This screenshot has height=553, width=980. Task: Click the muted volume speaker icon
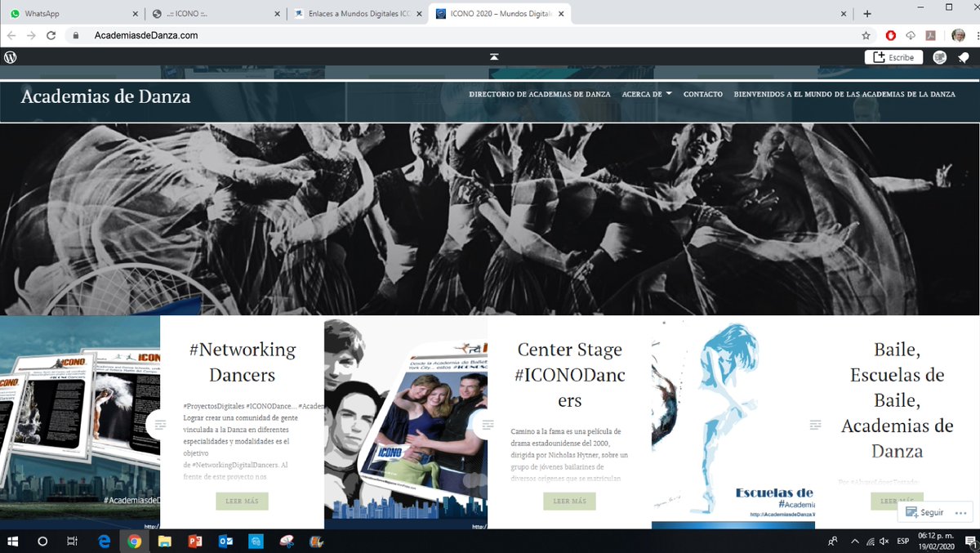[x=885, y=541]
